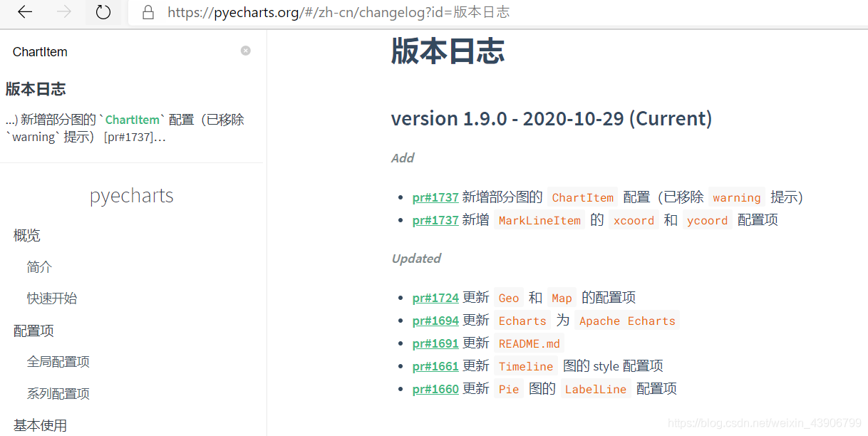This screenshot has width=868, height=436.
Task: Select 全局配置项 in the sidebar
Action: point(58,361)
